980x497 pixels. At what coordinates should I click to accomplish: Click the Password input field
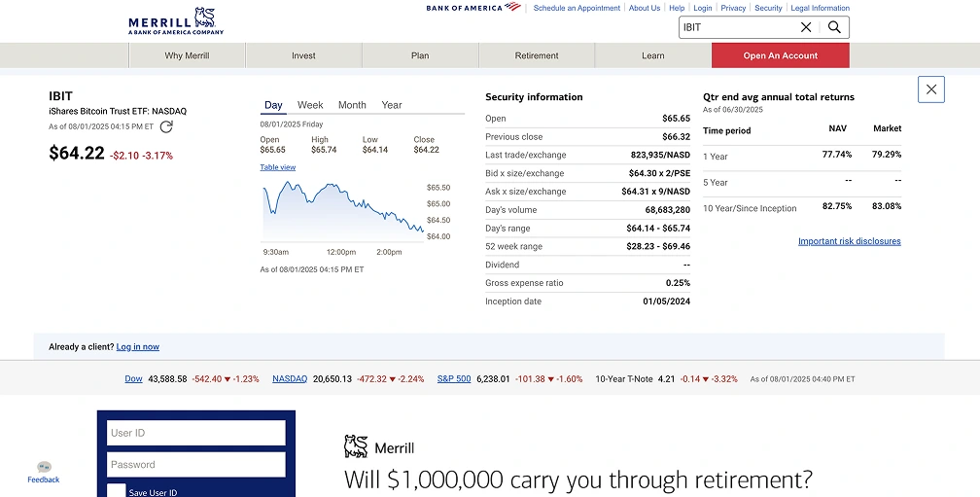click(x=196, y=465)
